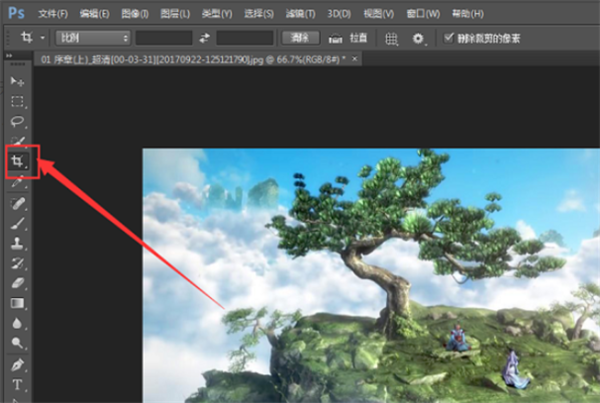The width and height of the screenshot is (600, 403).
Task: Select the Eraser tool
Action: click(17, 283)
